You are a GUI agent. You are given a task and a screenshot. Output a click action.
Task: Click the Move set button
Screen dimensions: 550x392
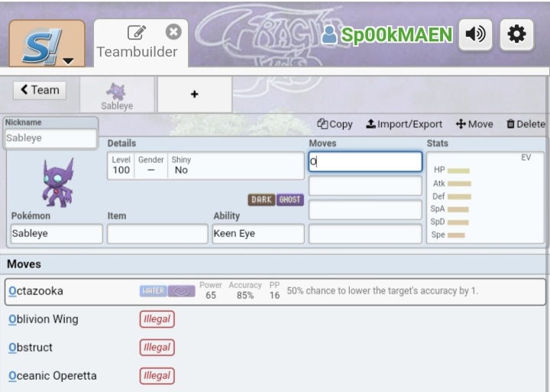tap(474, 125)
